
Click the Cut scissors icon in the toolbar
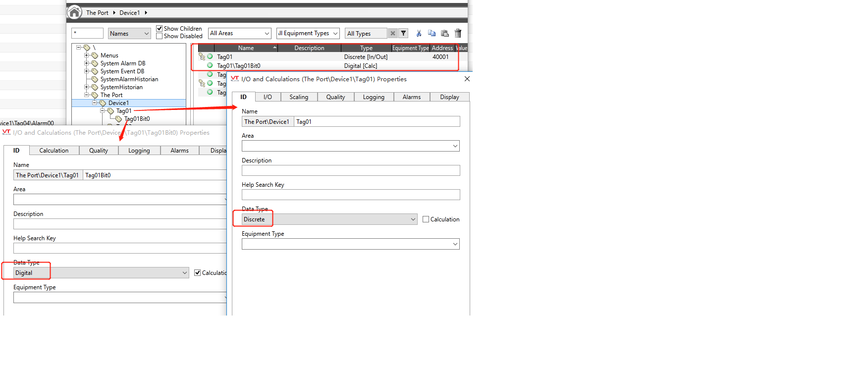419,33
